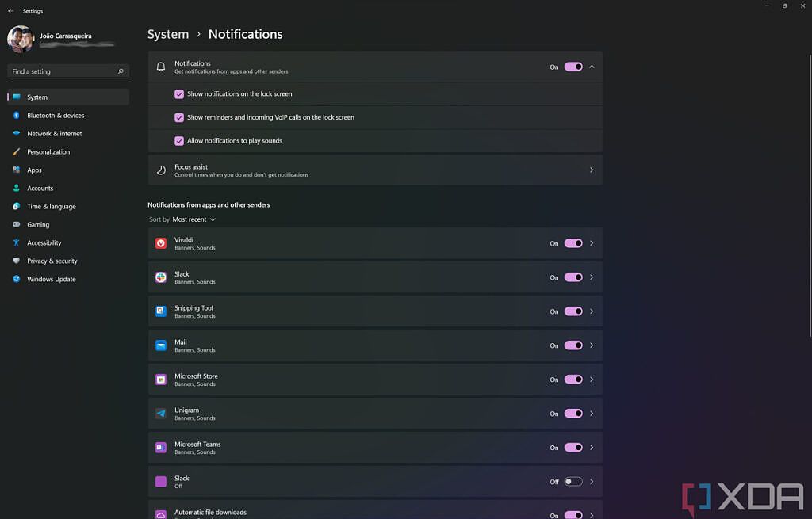Collapse the Notifications section chevron
This screenshot has height=519, width=812.
click(592, 67)
